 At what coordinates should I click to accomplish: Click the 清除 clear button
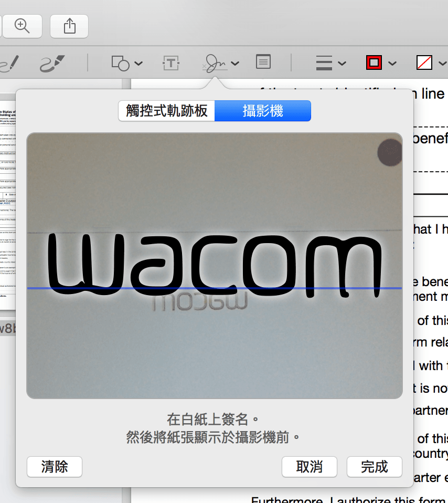click(x=55, y=467)
